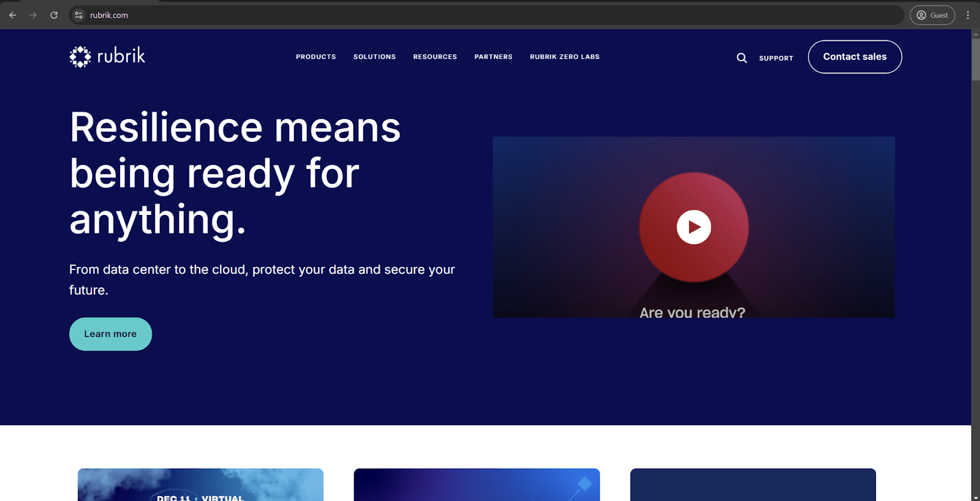Click the browser forward arrow
The width and height of the screenshot is (980, 501).
pyautogui.click(x=33, y=15)
